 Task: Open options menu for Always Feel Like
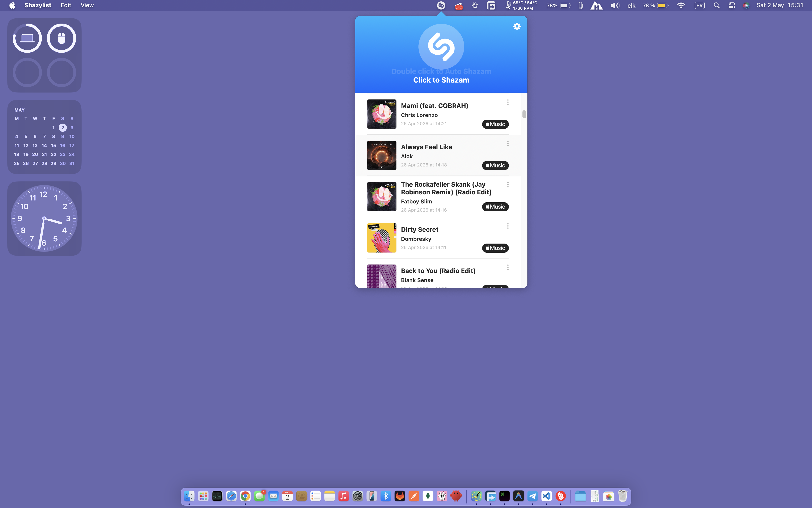pos(508,144)
